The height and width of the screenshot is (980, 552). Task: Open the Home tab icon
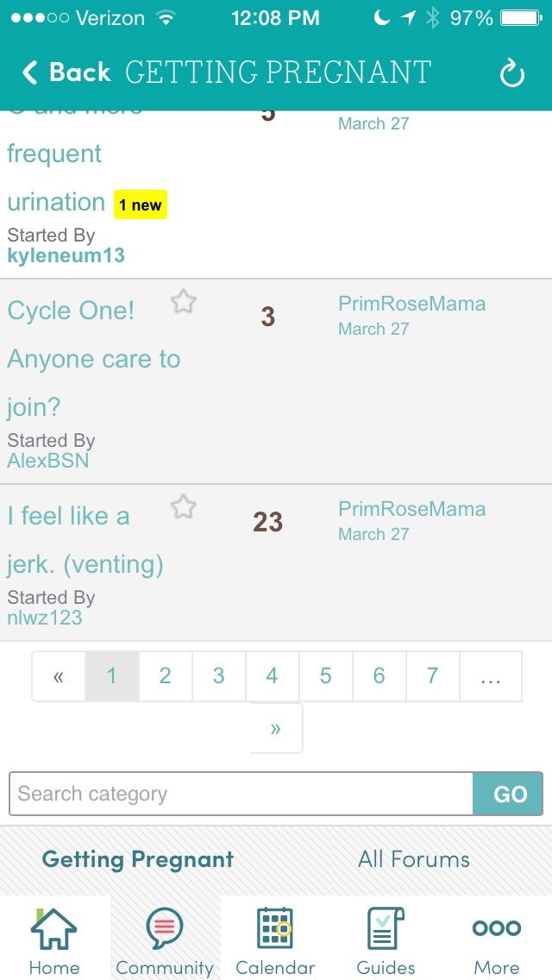click(53, 929)
